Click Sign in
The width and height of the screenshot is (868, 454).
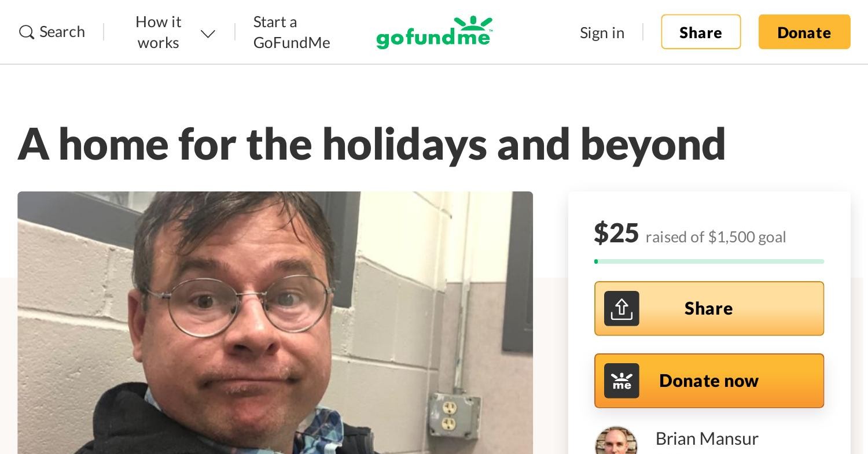pyautogui.click(x=602, y=32)
